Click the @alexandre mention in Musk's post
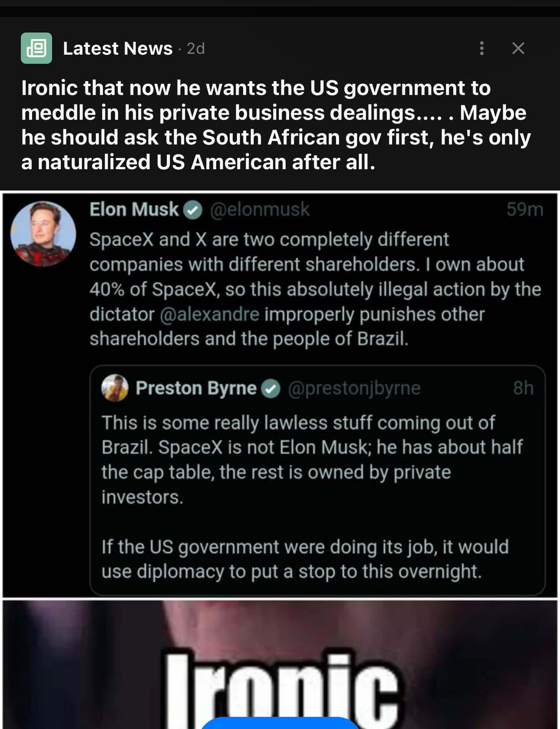 (x=210, y=314)
